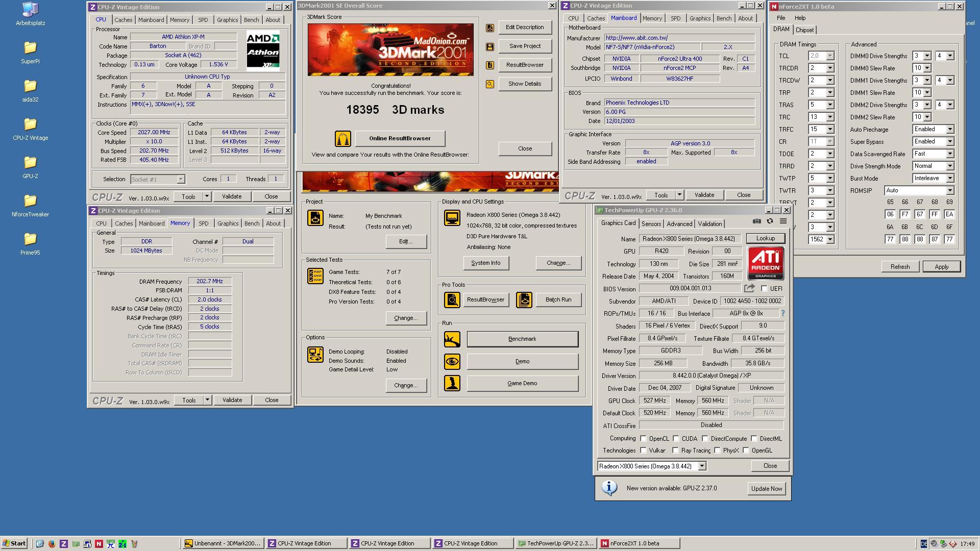The width and height of the screenshot is (980, 551).
Task: Expand the Auto Precharge dropdown
Action: tap(950, 130)
